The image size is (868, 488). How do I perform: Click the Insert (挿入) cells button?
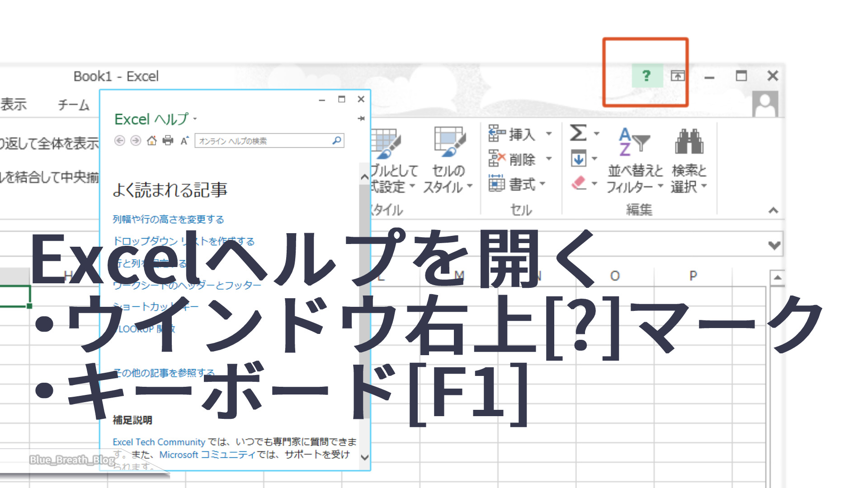coord(512,134)
